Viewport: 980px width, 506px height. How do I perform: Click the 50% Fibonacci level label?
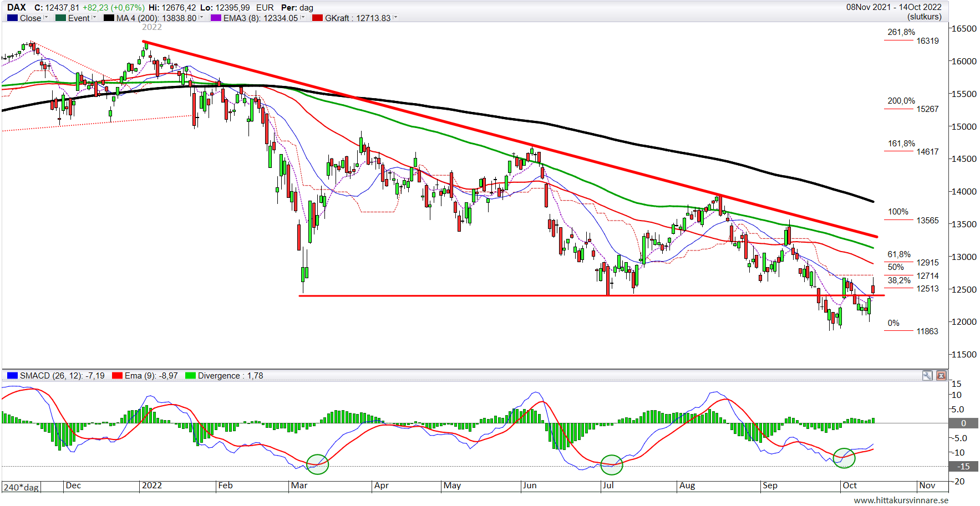896,267
